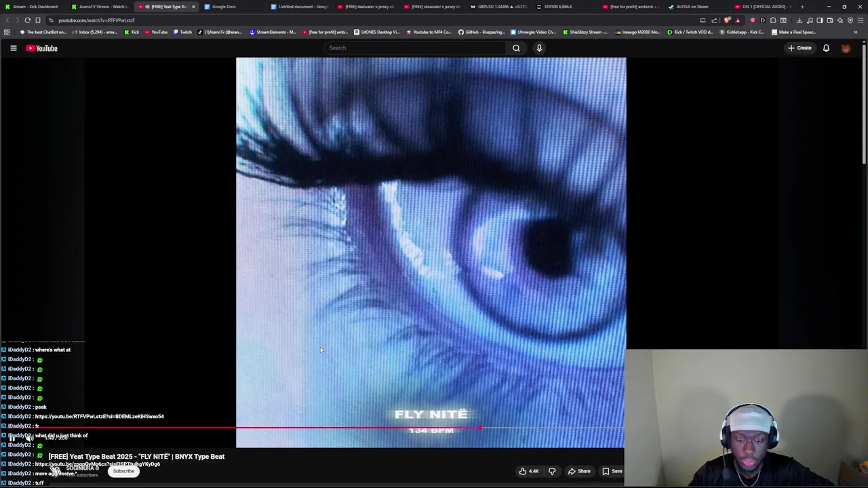Open the Make a Pixel Speech bookmark
Image resolution: width=868 pixels, height=488 pixels.
(794, 32)
